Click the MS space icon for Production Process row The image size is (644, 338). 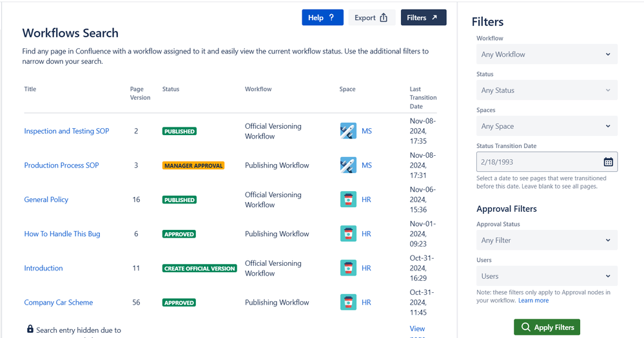348,165
